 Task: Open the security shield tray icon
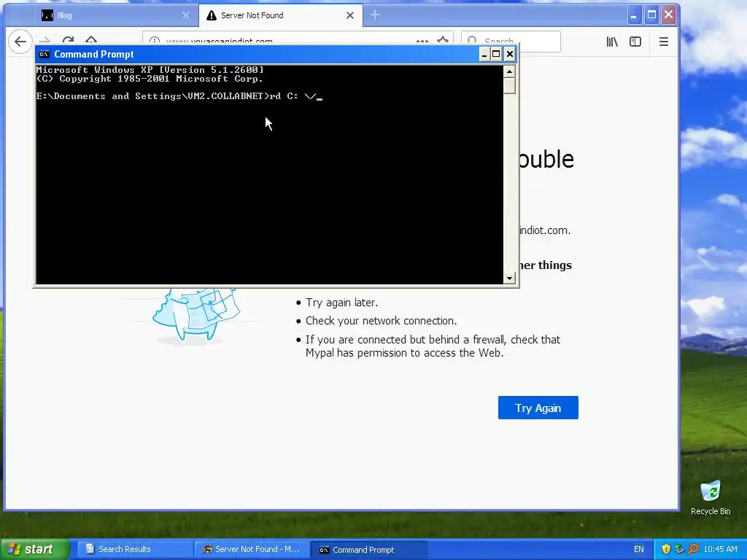coord(666,549)
